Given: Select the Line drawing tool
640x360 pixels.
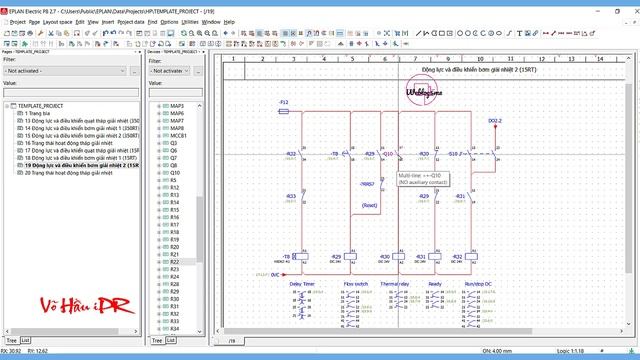Looking at the screenshot, I should [418, 33].
